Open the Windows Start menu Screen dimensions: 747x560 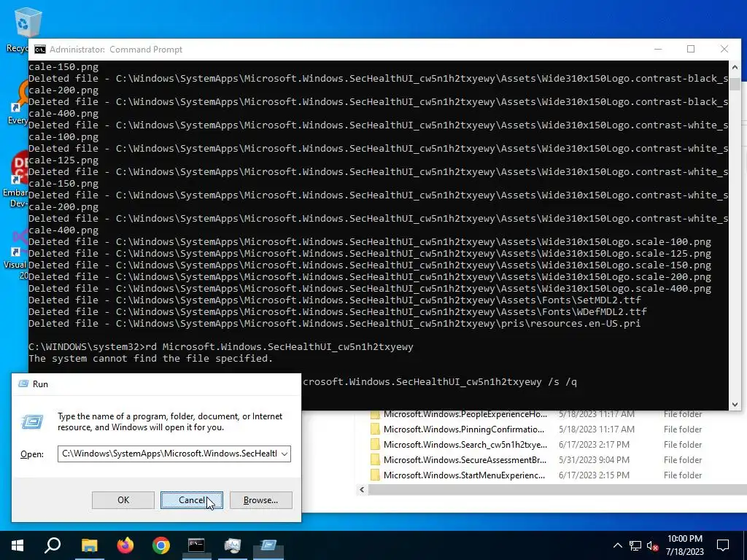18,545
